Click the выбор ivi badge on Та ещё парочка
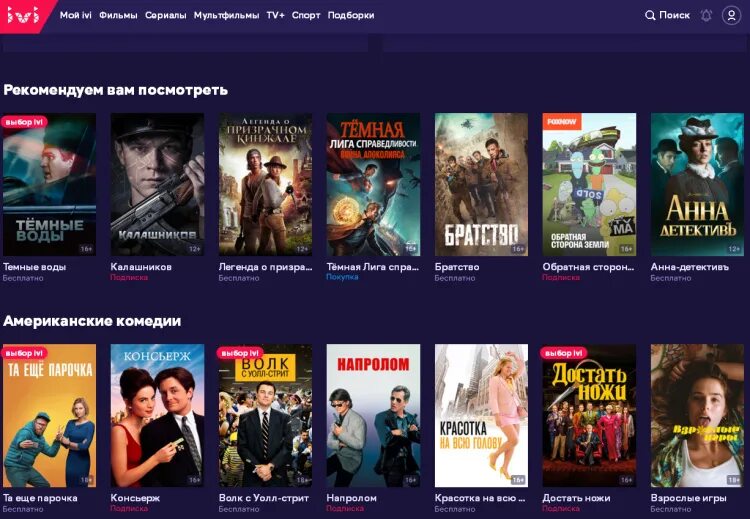Screen dimensions: 750x519 click(x=24, y=353)
